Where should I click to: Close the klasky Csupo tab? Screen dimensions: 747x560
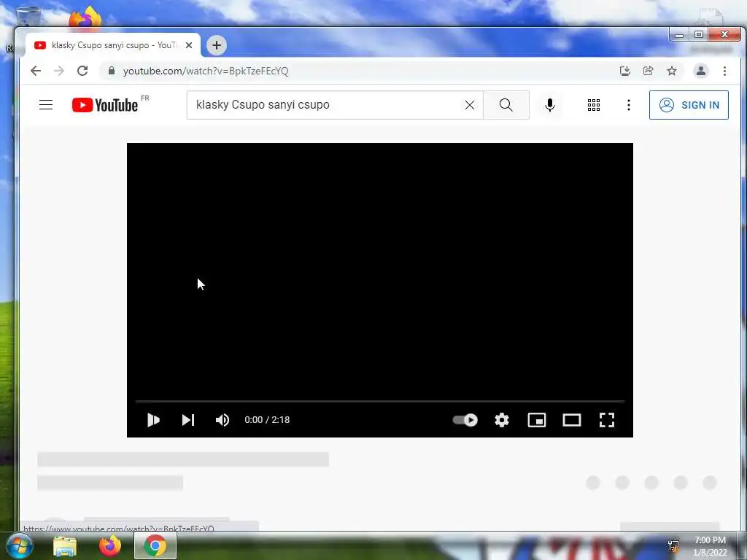(x=189, y=45)
